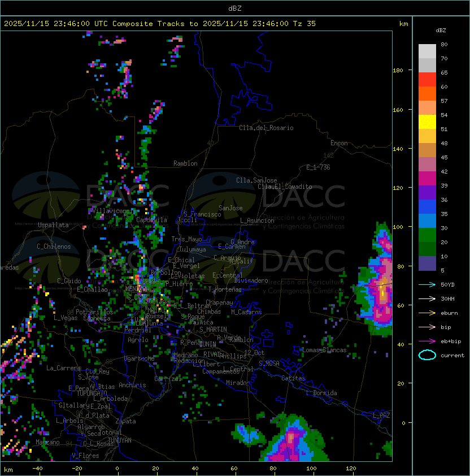Image resolution: width=470 pixels, height=476 pixels.
Task: Click the 'Encon' map label
Action: coord(339,143)
